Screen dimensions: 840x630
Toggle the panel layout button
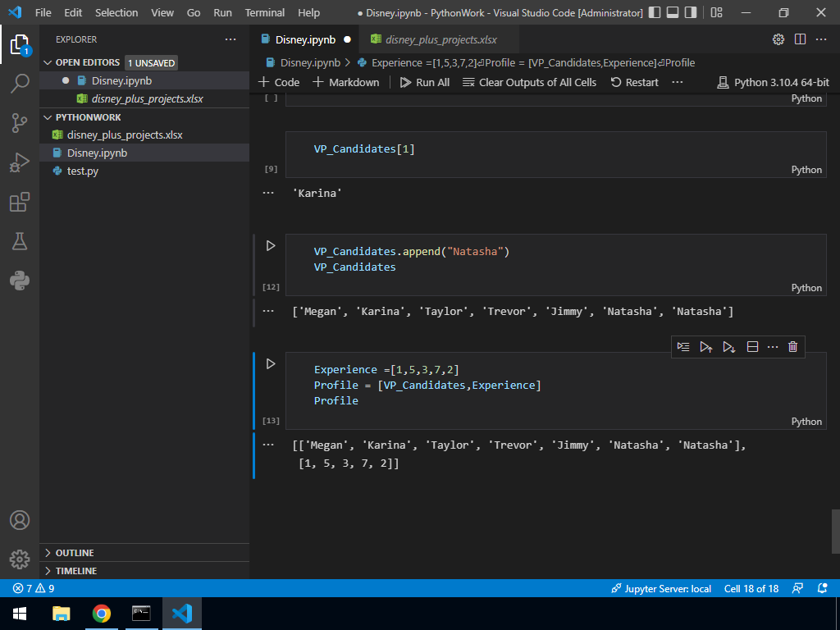(672, 13)
